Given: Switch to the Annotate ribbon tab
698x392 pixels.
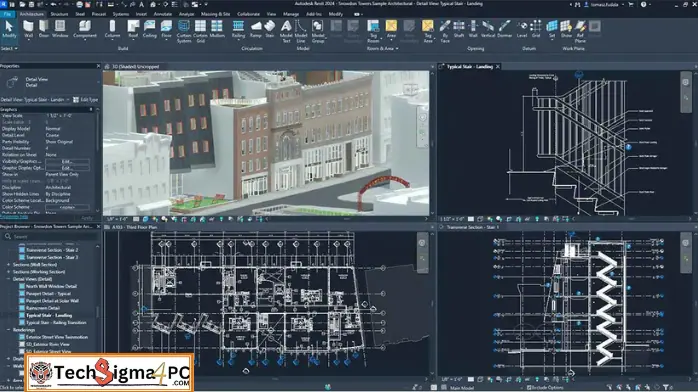Looking at the screenshot, I should click(x=162, y=14).
